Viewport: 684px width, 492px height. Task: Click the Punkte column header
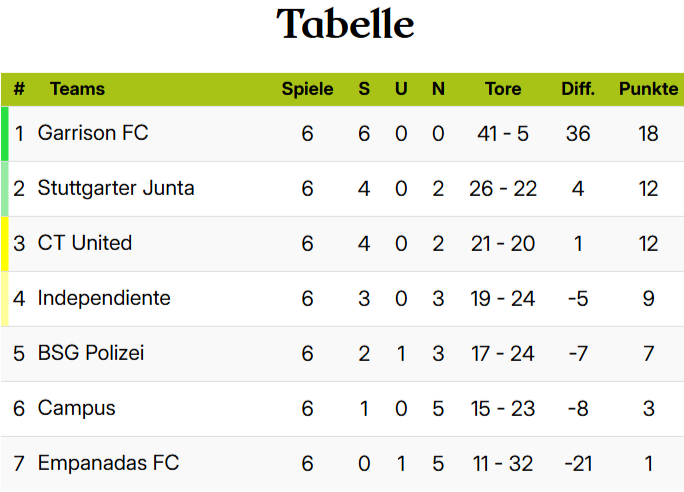pyautogui.click(x=648, y=89)
